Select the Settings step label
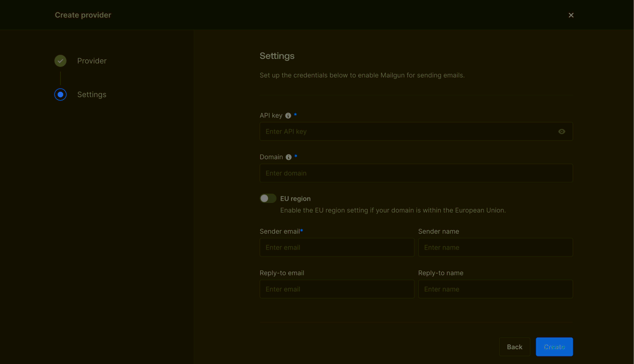This screenshot has width=634, height=364. (x=92, y=95)
